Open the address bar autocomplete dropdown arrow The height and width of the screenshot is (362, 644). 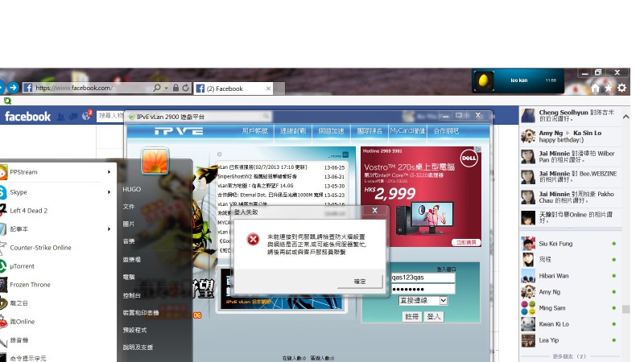point(166,88)
